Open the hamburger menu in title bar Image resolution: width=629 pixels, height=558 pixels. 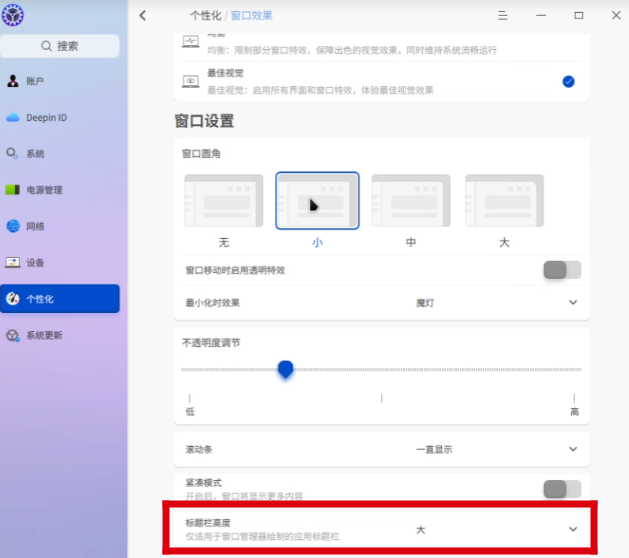503,16
